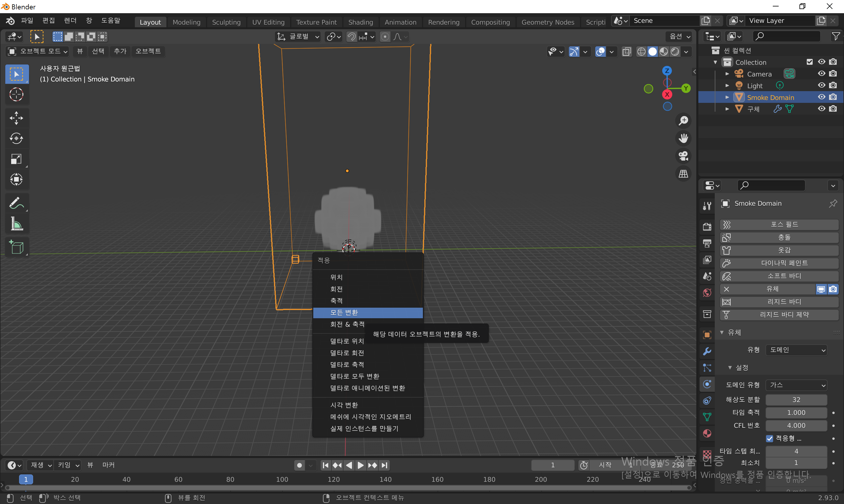
Task: Open 글로벌 transform orientation dropdown
Action: 298,37
